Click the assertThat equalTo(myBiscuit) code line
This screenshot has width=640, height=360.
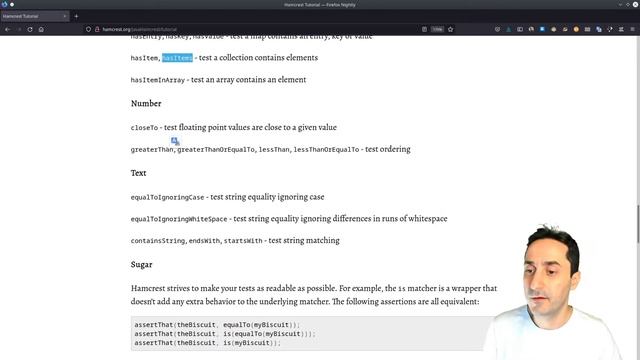tap(217, 325)
